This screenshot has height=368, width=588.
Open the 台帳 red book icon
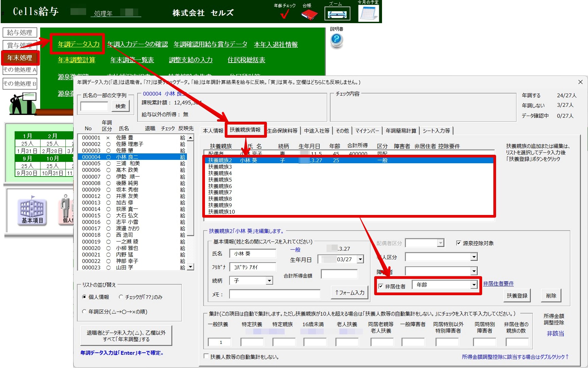(309, 14)
